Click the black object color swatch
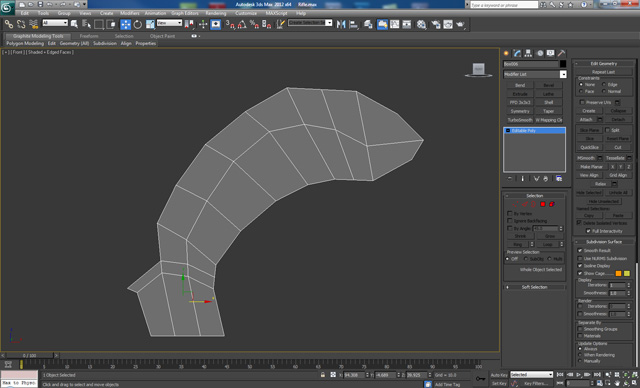The width and height of the screenshot is (640, 388). click(x=563, y=64)
